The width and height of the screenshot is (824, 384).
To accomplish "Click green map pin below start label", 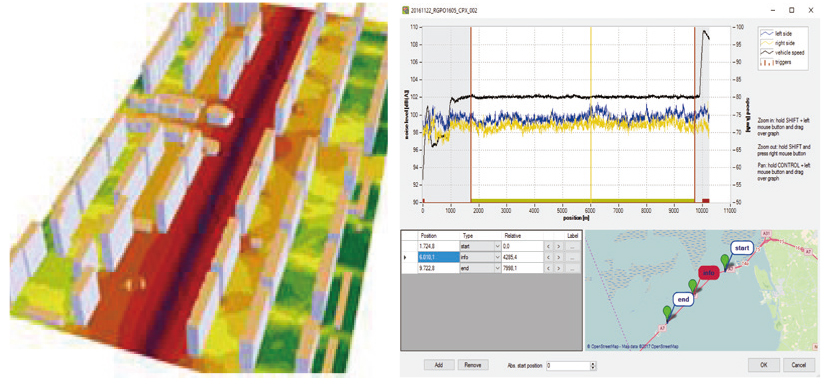I will pos(725,262).
